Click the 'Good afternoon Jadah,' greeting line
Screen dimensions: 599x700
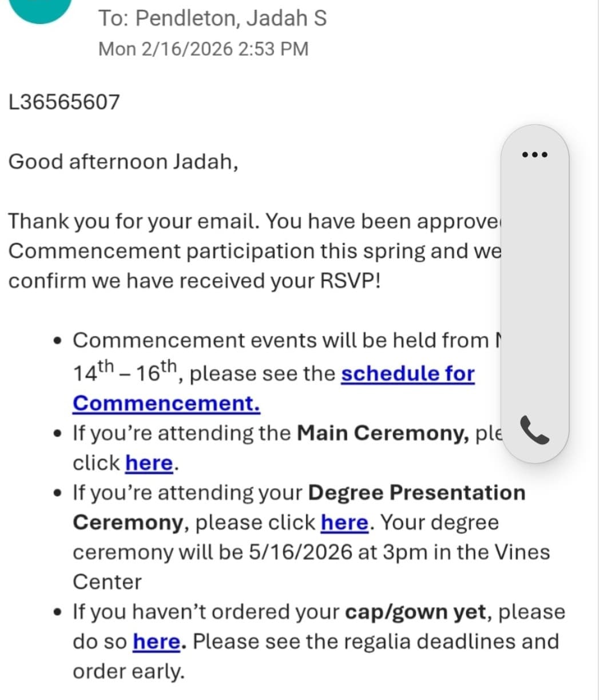pyautogui.click(x=123, y=162)
